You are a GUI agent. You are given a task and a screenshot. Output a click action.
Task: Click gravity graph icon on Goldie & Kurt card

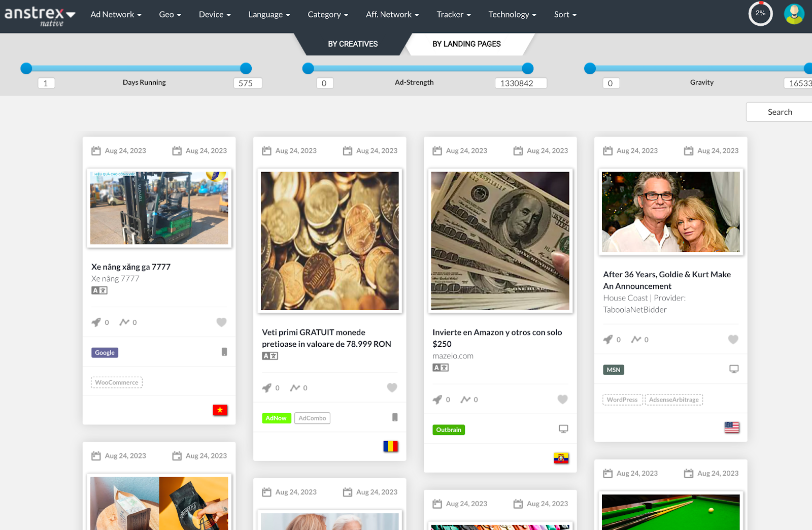pos(636,339)
